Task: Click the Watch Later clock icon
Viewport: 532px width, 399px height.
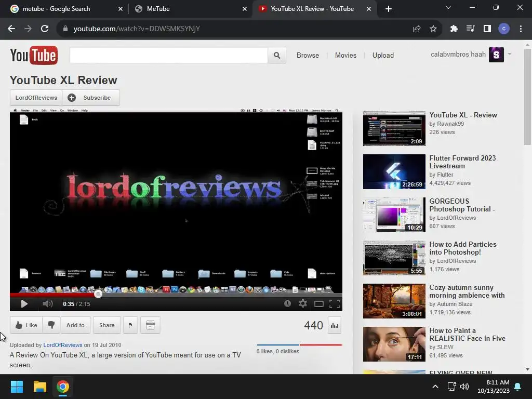Action: pyautogui.click(x=287, y=303)
